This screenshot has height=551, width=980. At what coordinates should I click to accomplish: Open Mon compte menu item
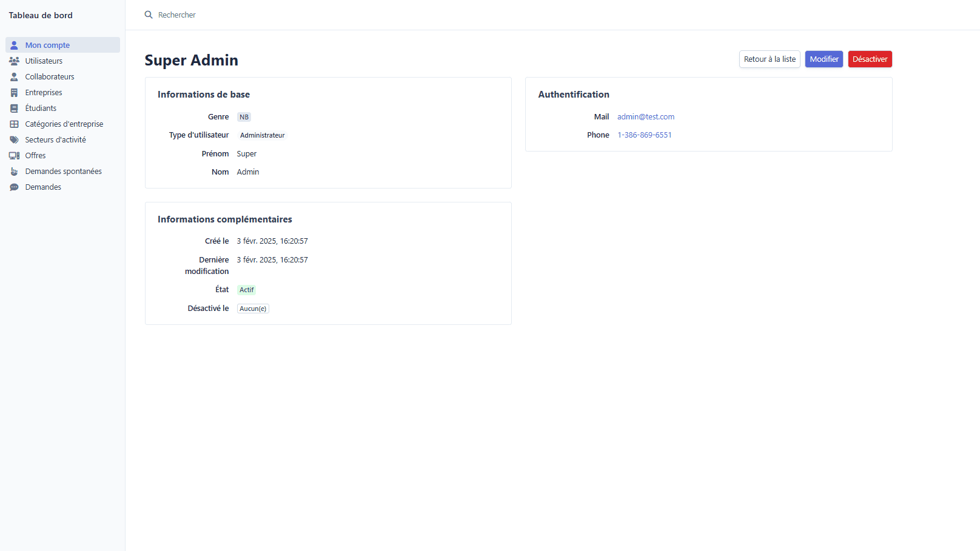point(63,45)
